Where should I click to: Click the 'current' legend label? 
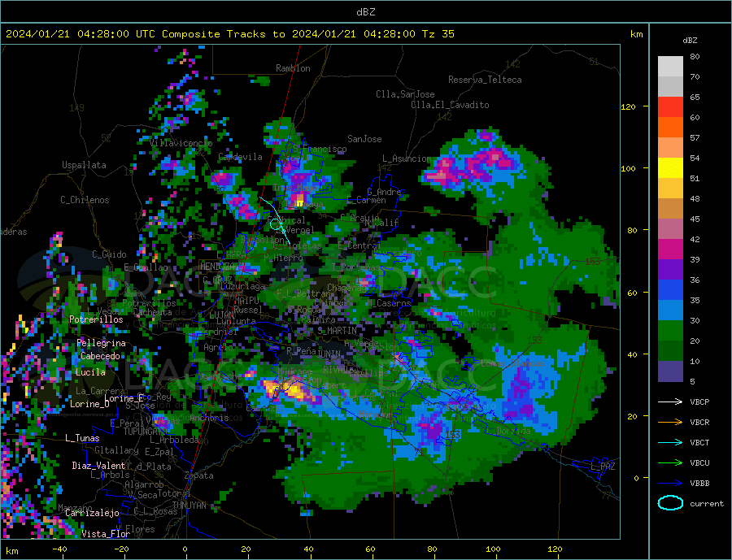(707, 504)
